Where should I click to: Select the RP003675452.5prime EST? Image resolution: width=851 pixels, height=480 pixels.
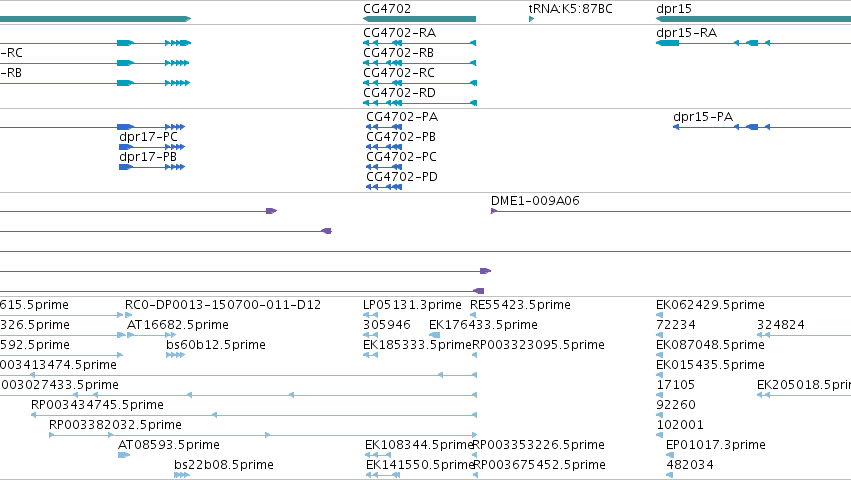[x=539, y=465]
